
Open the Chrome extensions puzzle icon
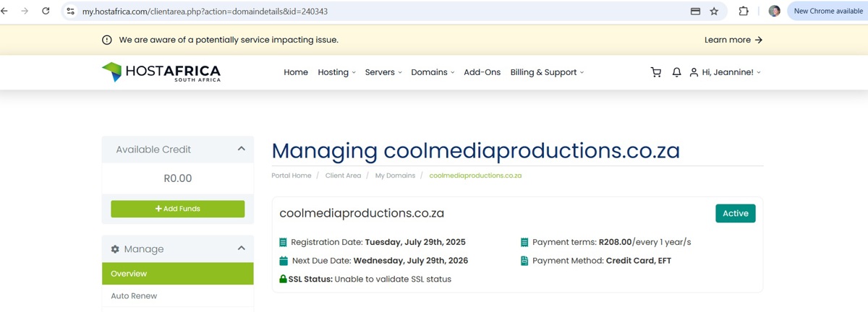(744, 12)
